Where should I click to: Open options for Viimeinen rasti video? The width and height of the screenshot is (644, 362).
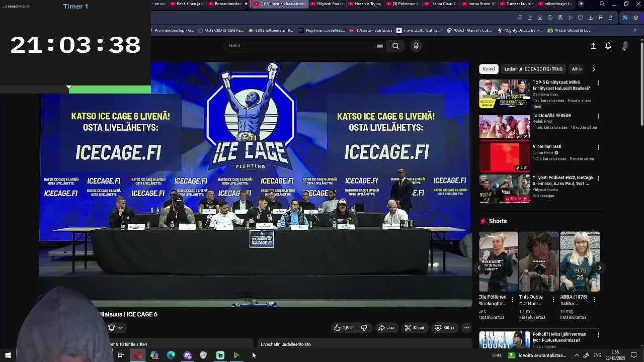(598, 147)
